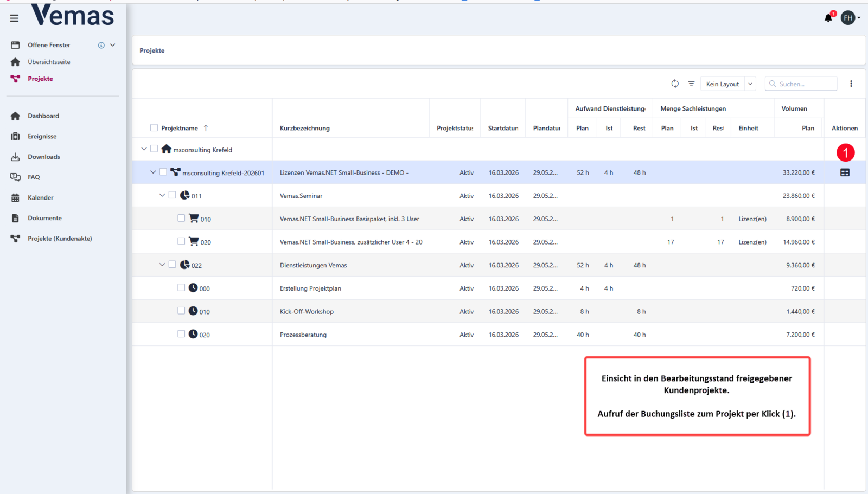Screen dimensions: 868x494
Task: Click the clock icon for Kick-Off-Workshop
Action: click(193, 311)
